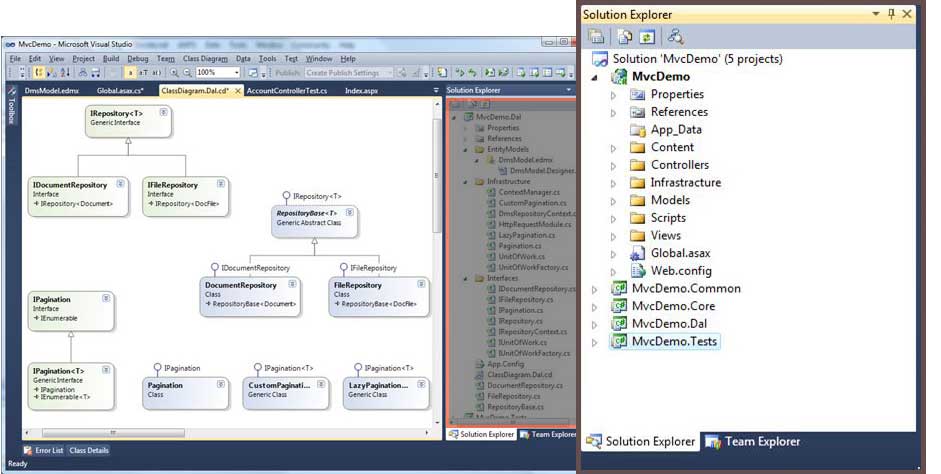Select the Scripts folder row
941x474 pixels.
[668, 218]
